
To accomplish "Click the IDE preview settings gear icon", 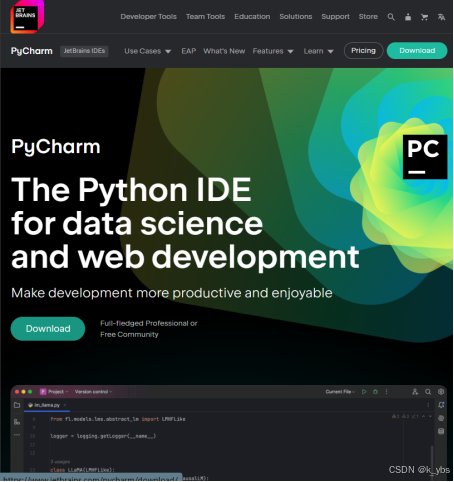I will point(441,392).
